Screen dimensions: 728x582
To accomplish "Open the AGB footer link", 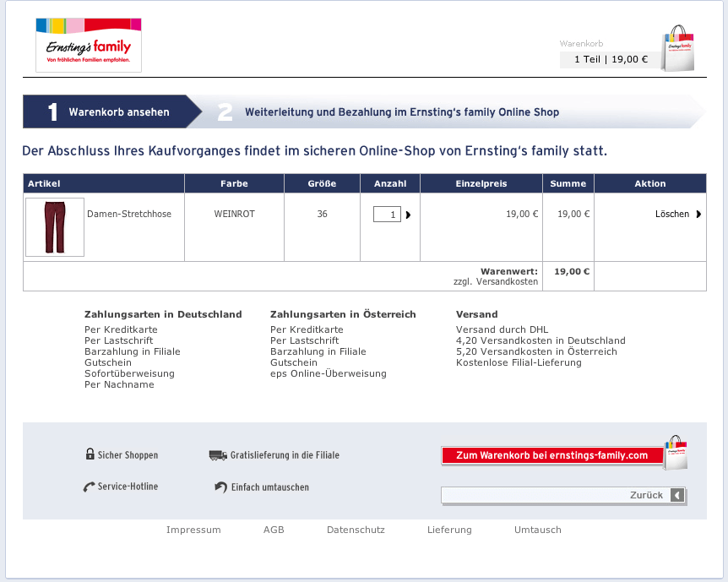I will (274, 530).
